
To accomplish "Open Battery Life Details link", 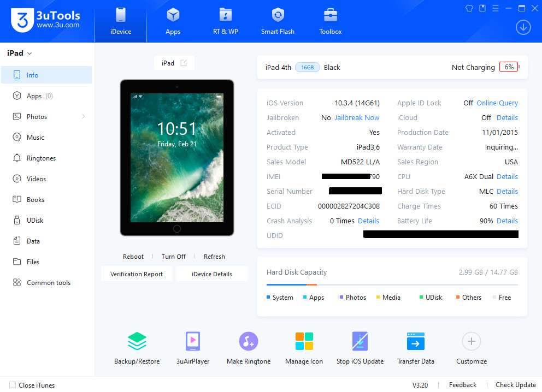I will [x=507, y=221].
